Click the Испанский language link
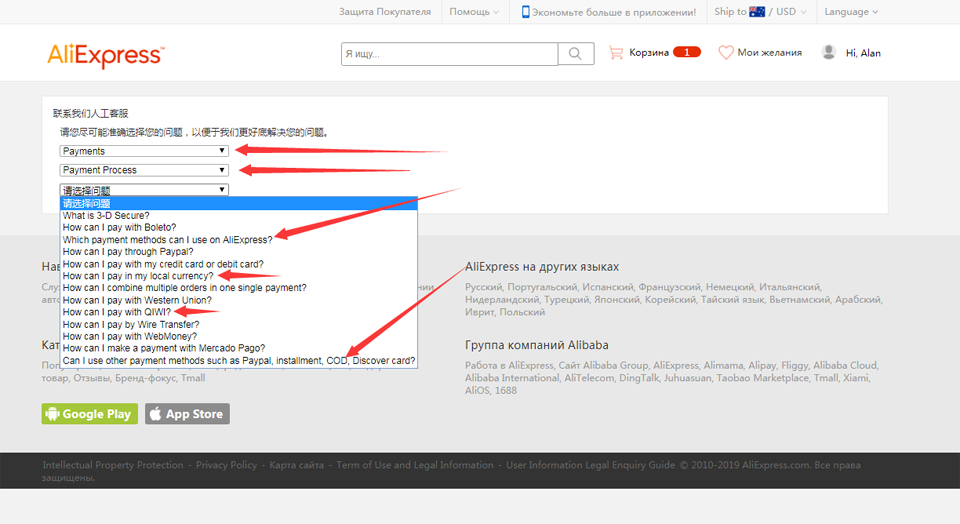Image resolution: width=960 pixels, height=524 pixels. click(607, 287)
